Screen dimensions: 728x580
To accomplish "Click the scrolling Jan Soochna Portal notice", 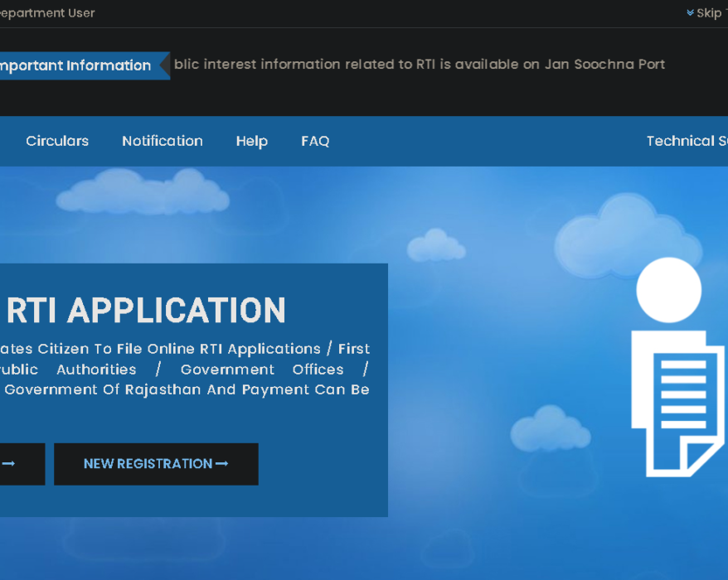I will 419,65.
